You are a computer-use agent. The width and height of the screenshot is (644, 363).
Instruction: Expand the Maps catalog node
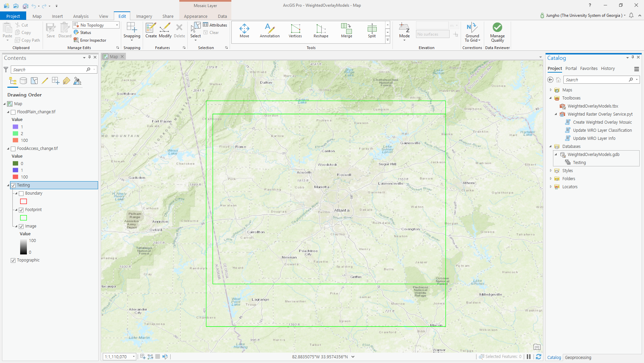tap(551, 90)
